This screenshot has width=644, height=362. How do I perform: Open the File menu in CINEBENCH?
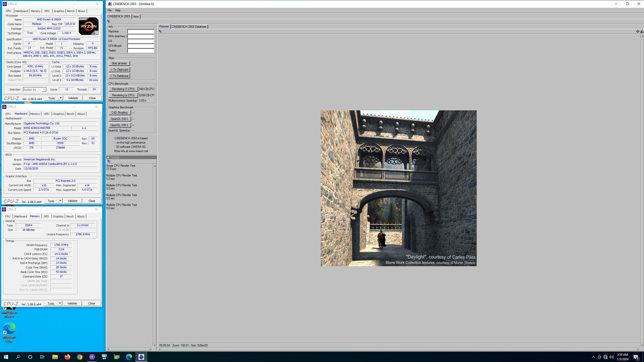(110, 10)
